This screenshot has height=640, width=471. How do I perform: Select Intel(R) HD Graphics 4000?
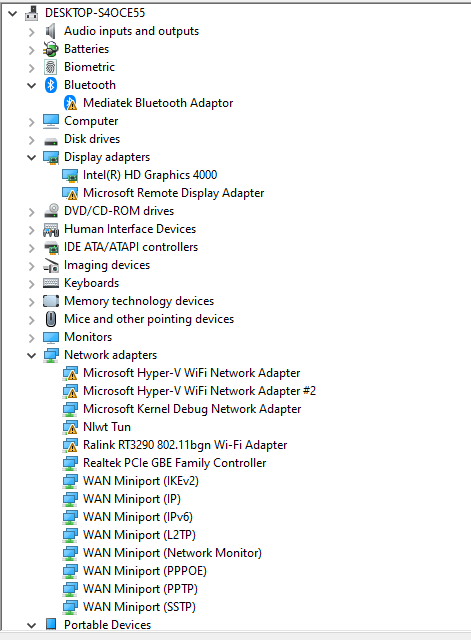(x=150, y=175)
